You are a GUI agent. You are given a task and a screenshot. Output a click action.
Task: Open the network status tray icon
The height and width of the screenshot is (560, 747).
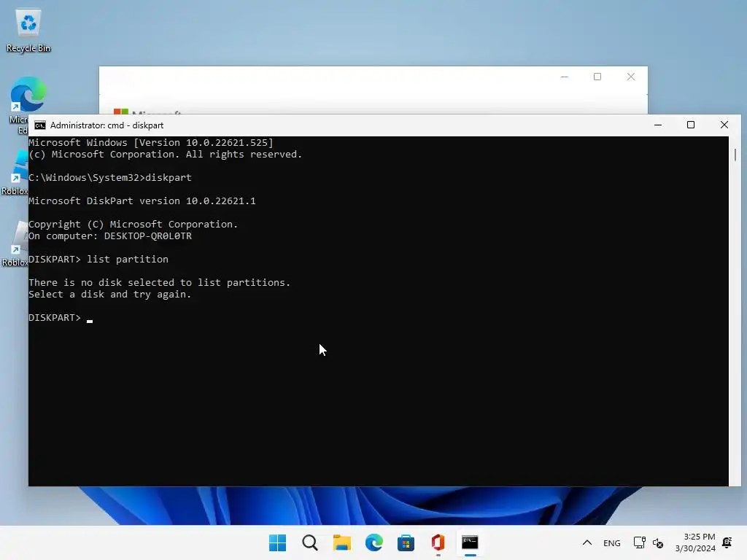[x=639, y=542]
